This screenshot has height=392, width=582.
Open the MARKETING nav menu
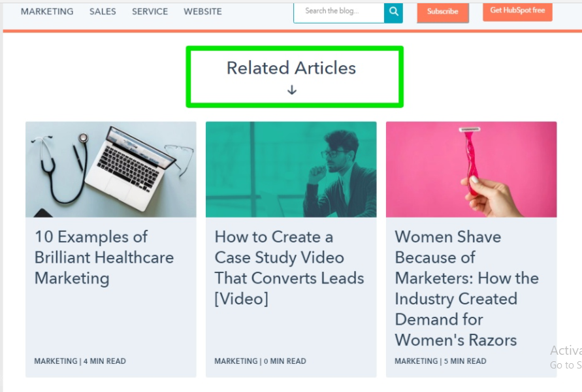[x=47, y=12]
